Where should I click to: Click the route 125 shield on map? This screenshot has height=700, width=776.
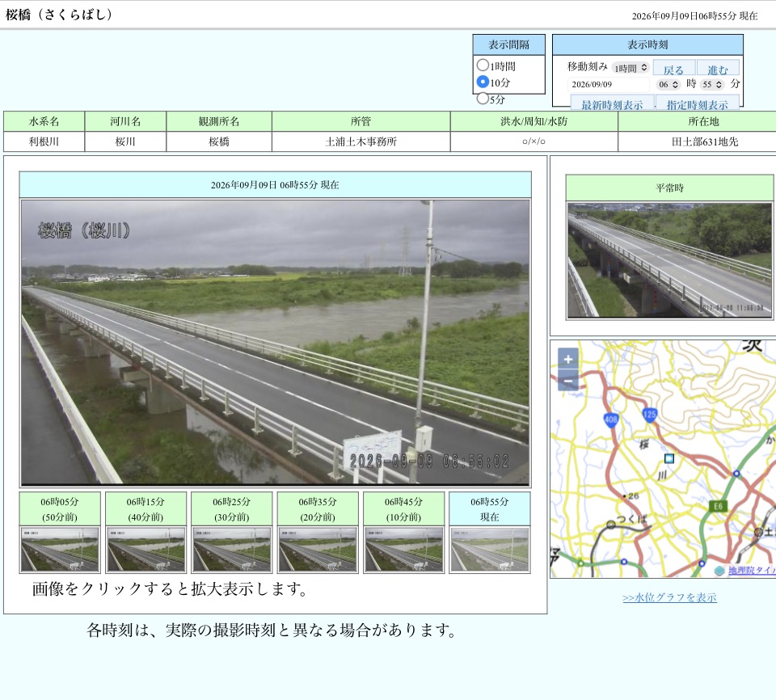point(649,415)
